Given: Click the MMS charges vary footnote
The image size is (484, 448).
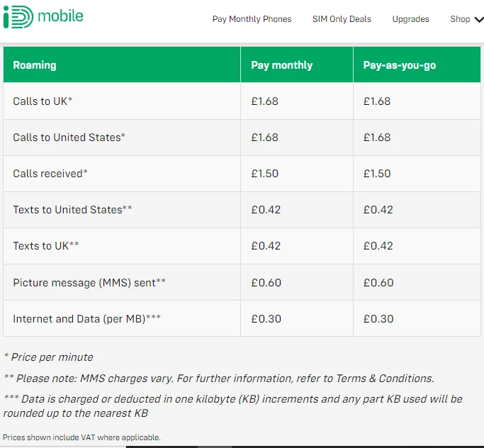Looking at the screenshot, I should pyautogui.click(x=218, y=379).
